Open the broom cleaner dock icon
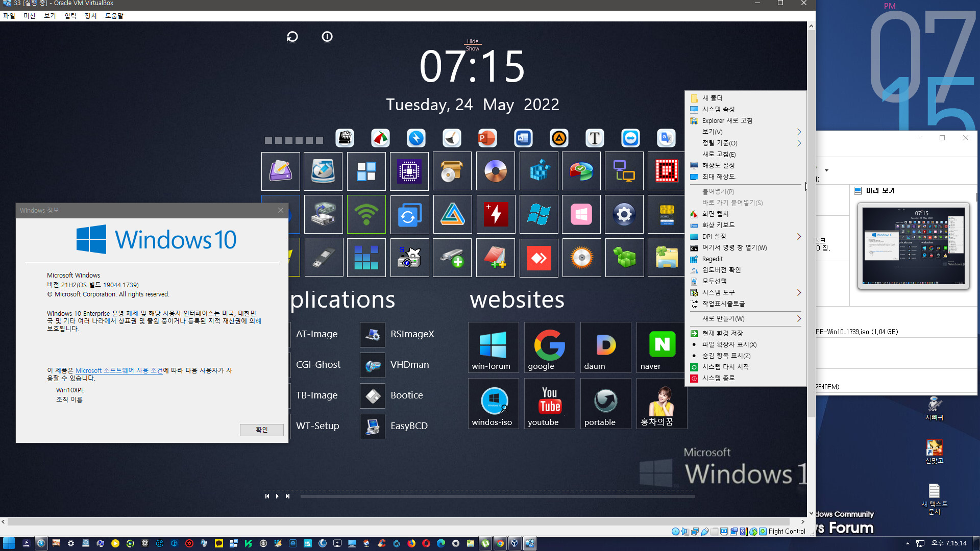This screenshot has height=551, width=980. point(452,138)
